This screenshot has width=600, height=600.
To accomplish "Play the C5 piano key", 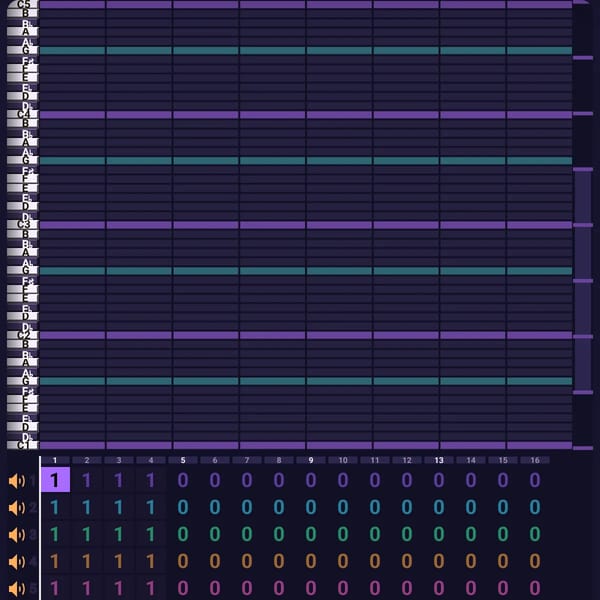I will (23, 4).
